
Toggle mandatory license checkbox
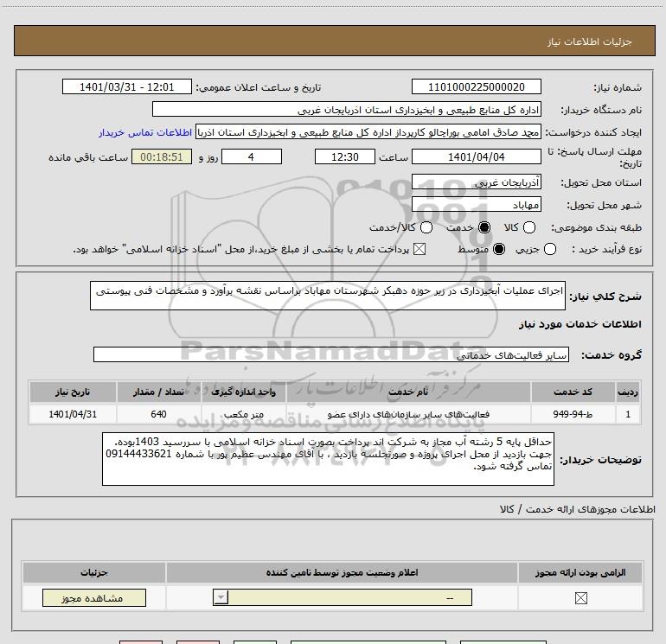[x=580, y=598]
